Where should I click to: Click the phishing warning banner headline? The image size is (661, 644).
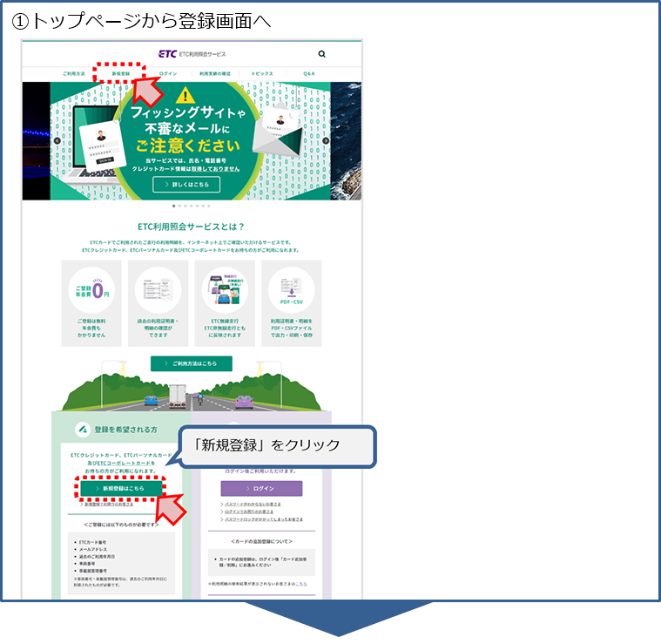click(x=188, y=129)
